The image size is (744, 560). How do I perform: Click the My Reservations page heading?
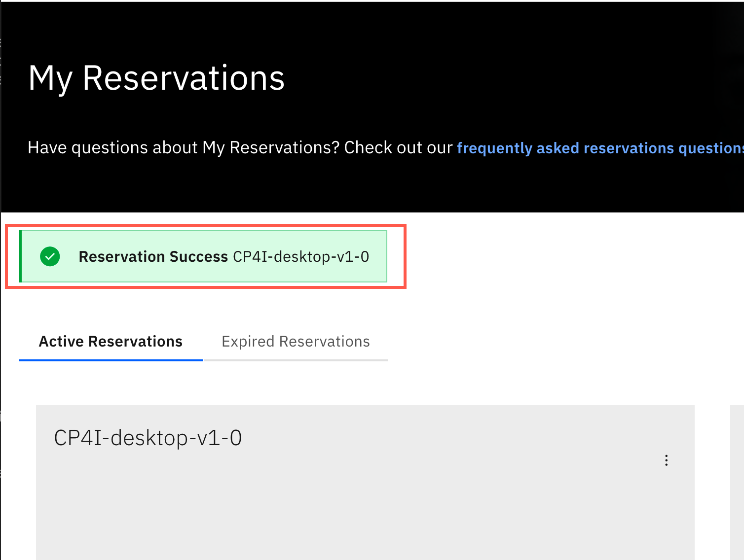[x=156, y=78]
